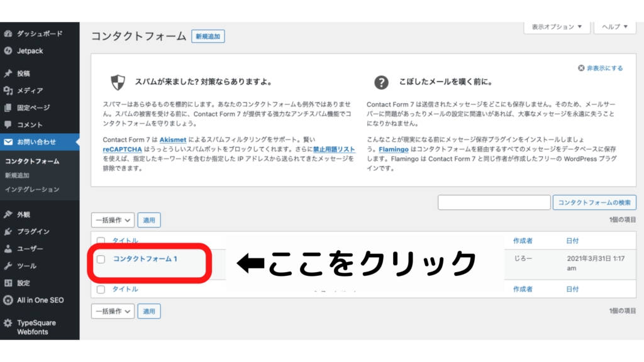Select the 固定ページ pages icon
Viewport: 644px width, 362px height.
click(8, 107)
